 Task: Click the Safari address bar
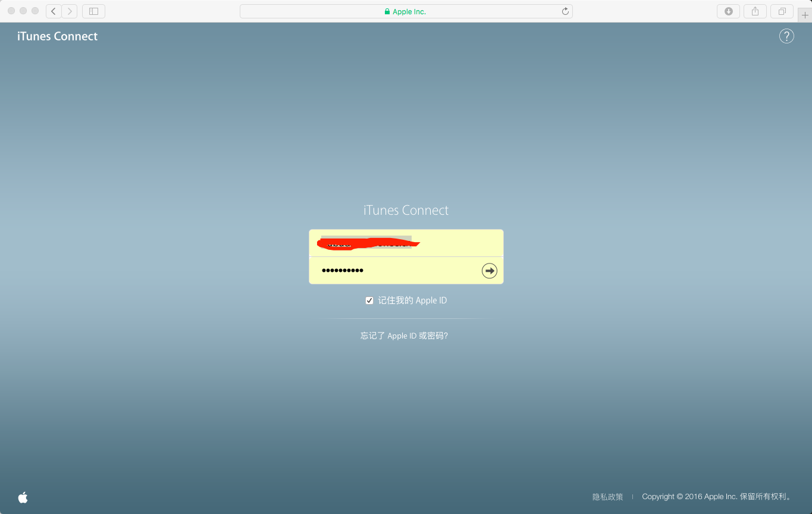406,11
